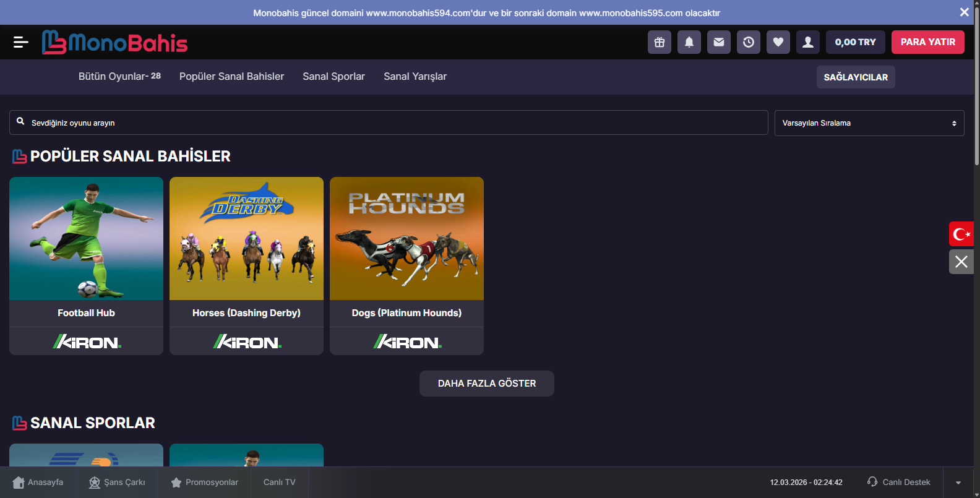Click the gift bonus icon
This screenshot has height=498, width=980.
click(659, 42)
